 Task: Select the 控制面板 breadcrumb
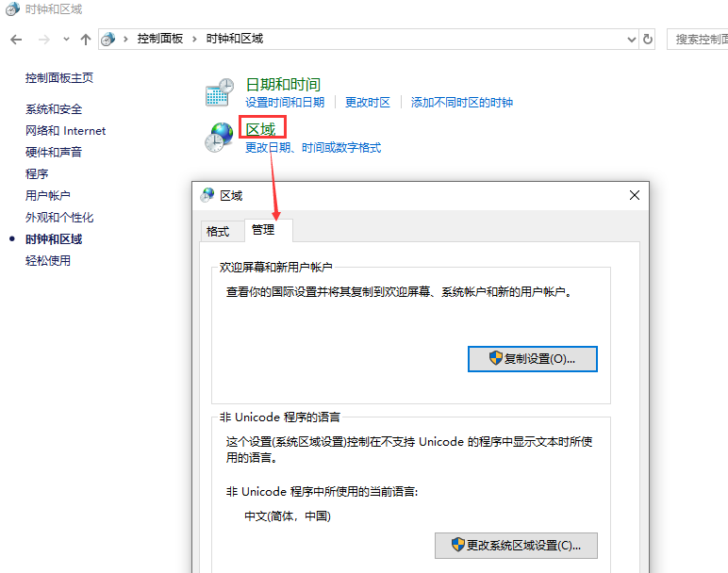coord(160,39)
